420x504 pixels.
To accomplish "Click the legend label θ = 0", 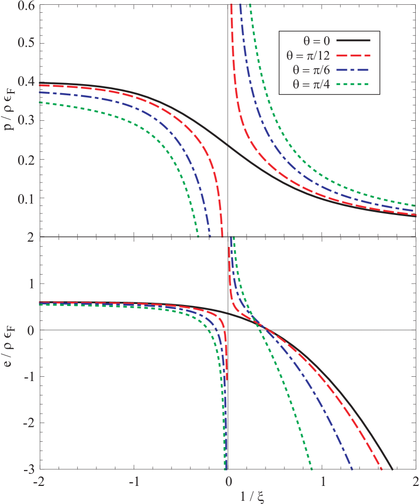I will (316, 41).
